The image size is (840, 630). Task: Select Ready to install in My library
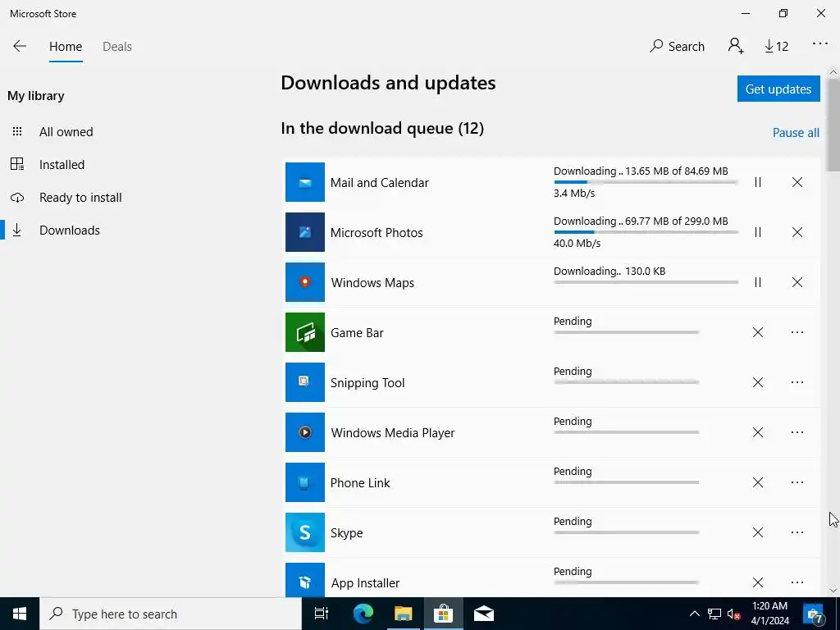[80, 198]
